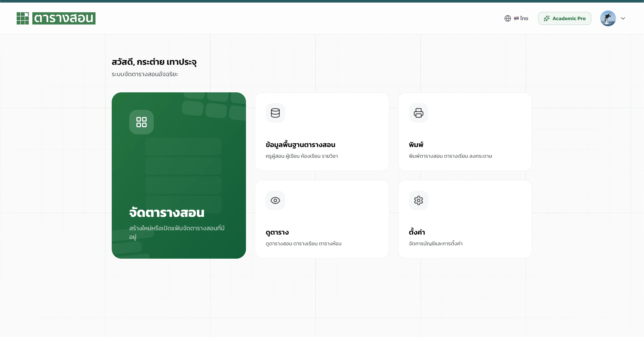The width and height of the screenshot is (644, 337).
Task: Expand the account menu with the down chevron
Action: pyautogui.click(x=623, y=18)
